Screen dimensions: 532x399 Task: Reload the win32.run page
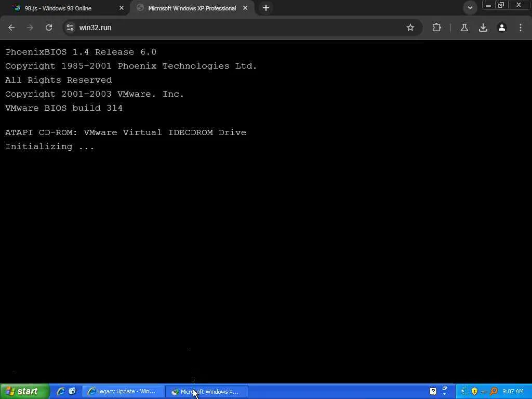49,28
